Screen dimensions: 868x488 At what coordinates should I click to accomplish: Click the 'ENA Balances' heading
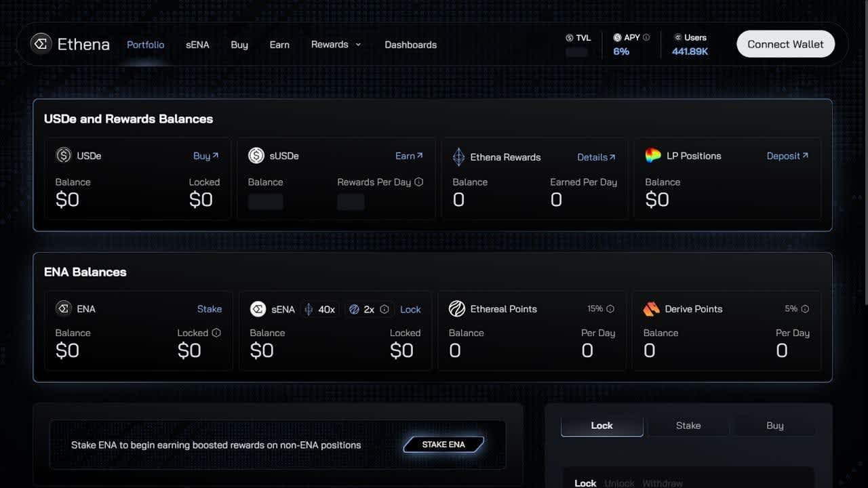[85, 272]
